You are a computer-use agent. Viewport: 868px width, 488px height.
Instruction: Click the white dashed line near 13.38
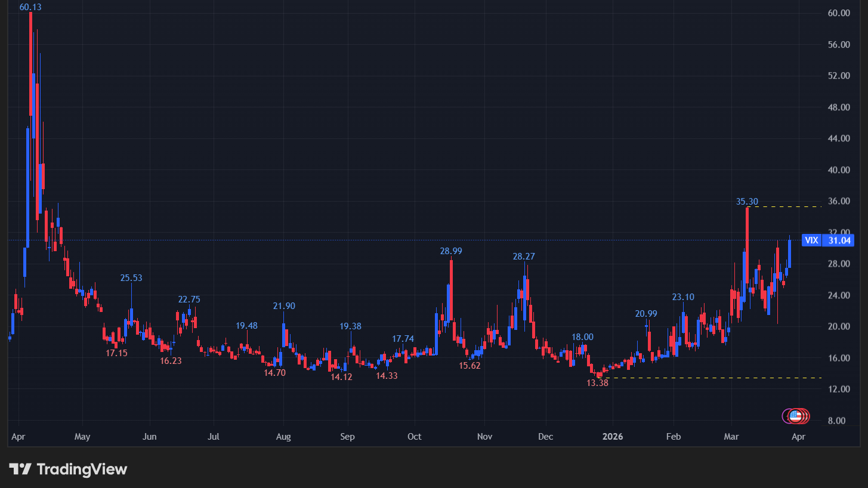pyautogui.click(x=716, y=378)
